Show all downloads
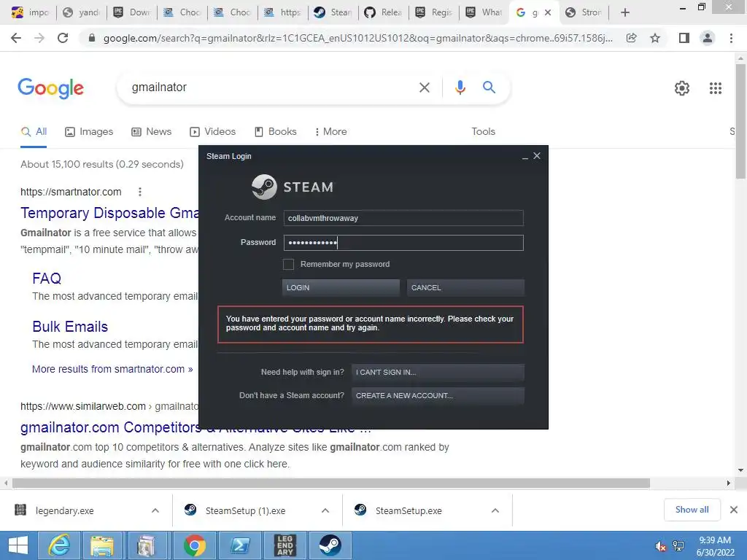 (x=692, y=510)
